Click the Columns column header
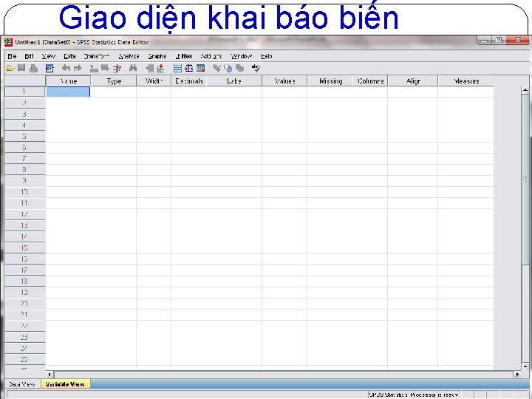 pyautogui.click(x=370, y=81)
